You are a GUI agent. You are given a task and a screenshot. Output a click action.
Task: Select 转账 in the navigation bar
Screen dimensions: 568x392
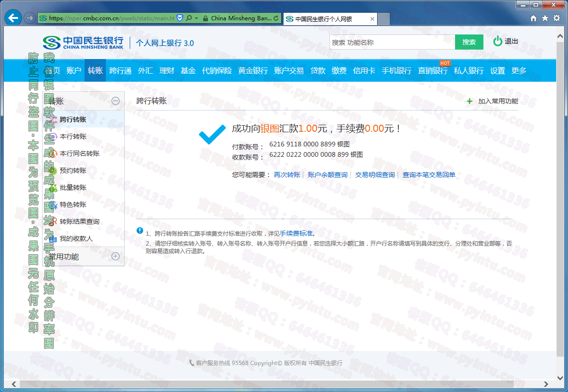[x=95, y=71]
